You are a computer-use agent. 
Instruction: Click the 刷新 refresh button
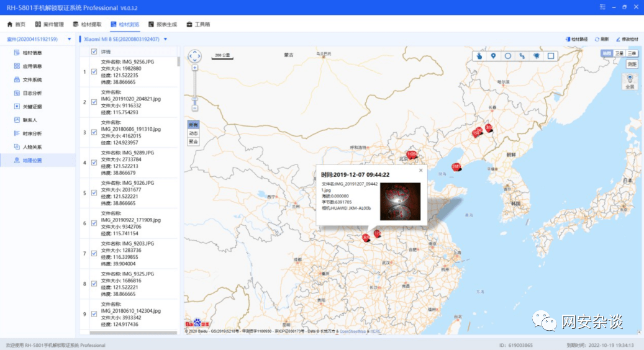point(602,39)
